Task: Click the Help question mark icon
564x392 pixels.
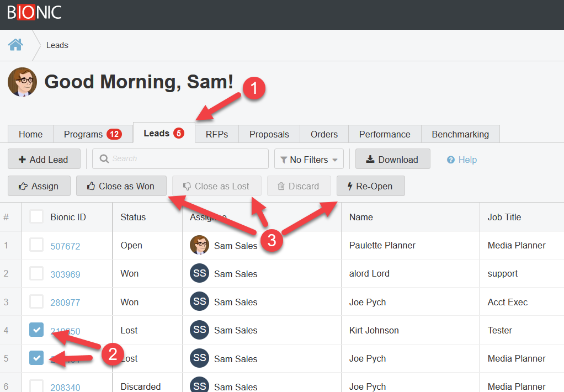Action: 451,160
